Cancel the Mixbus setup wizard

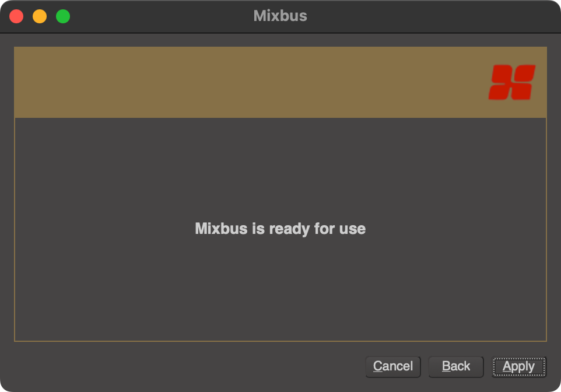click(x=393, y=366)
